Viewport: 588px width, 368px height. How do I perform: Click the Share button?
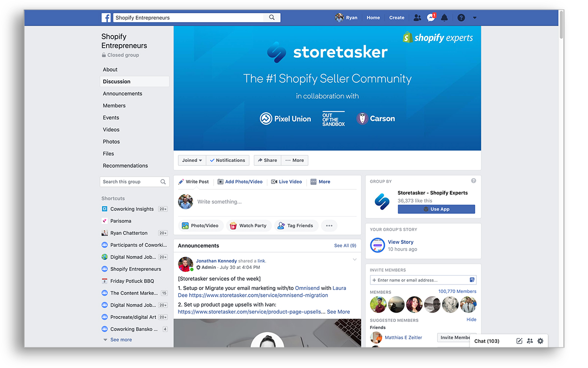click(268, 160)
